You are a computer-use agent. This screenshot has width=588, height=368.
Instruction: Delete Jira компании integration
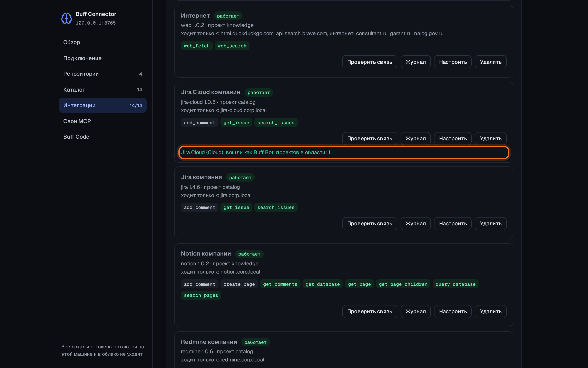(491, 223)
